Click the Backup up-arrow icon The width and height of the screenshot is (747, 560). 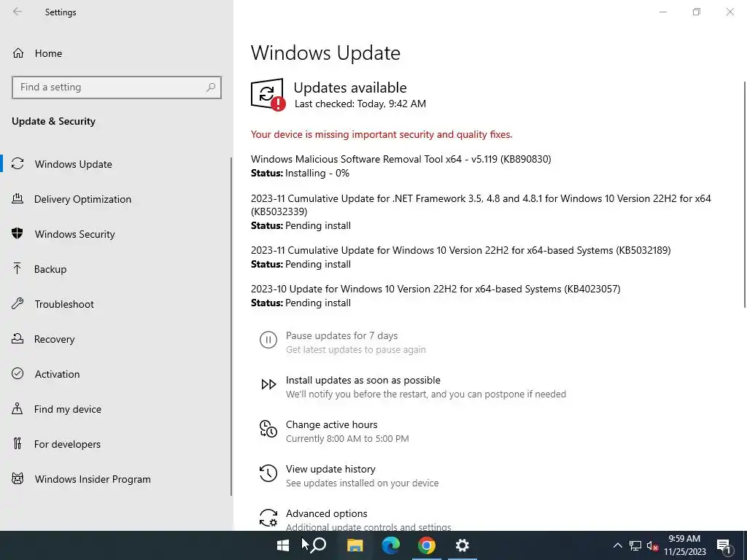pos(18,268)
